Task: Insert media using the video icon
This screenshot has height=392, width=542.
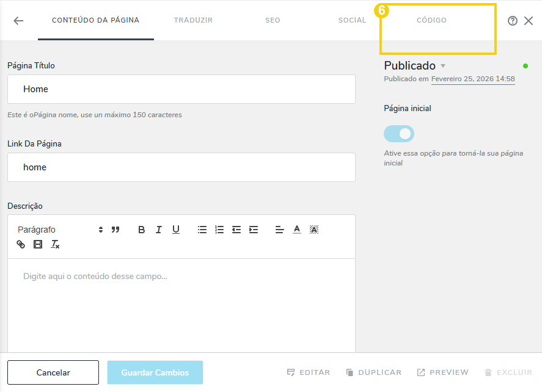Action: point(37,244)
